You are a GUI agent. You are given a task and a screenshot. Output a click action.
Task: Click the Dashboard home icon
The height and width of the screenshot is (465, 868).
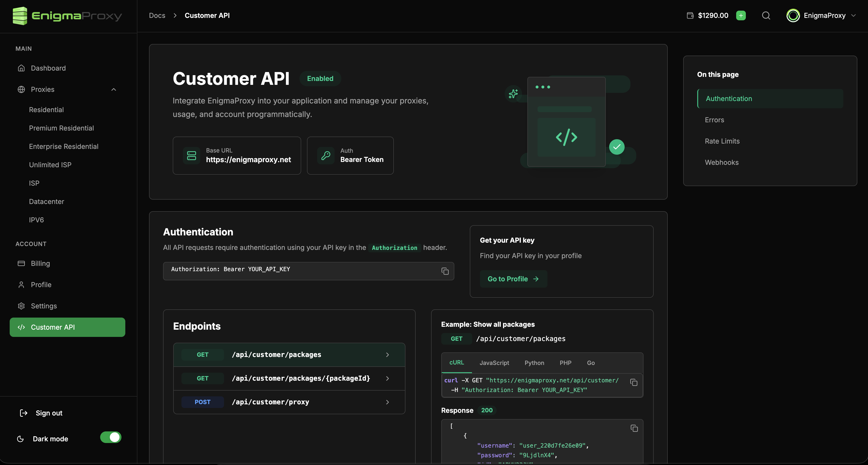tap(21, 68)
